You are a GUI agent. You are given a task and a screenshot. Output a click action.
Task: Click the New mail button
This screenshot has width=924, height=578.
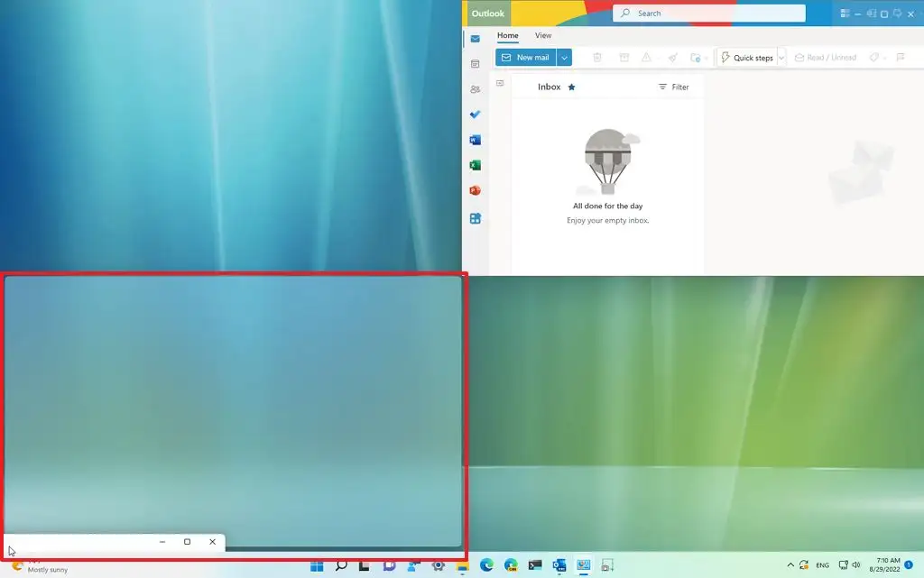(x=527, y=57)
